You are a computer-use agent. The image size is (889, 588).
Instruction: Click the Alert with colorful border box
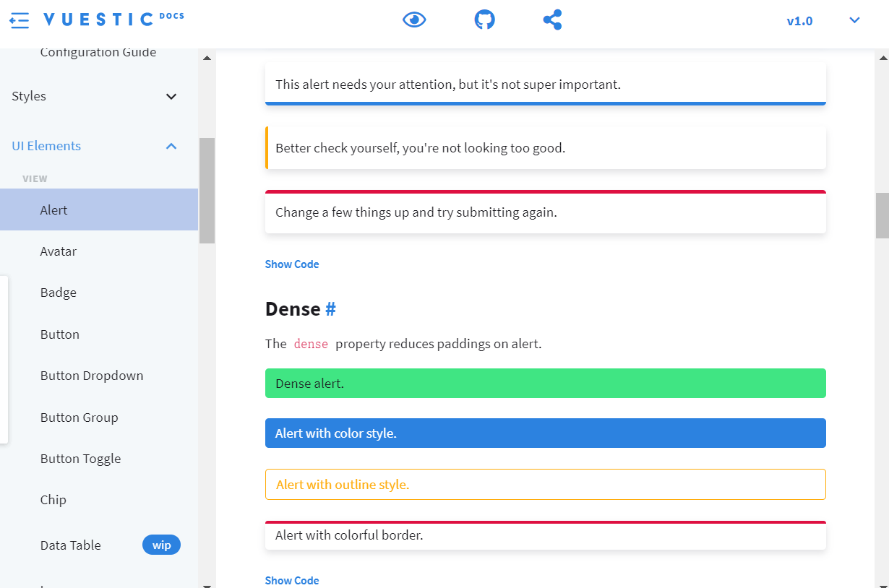[x=546, y=535]
